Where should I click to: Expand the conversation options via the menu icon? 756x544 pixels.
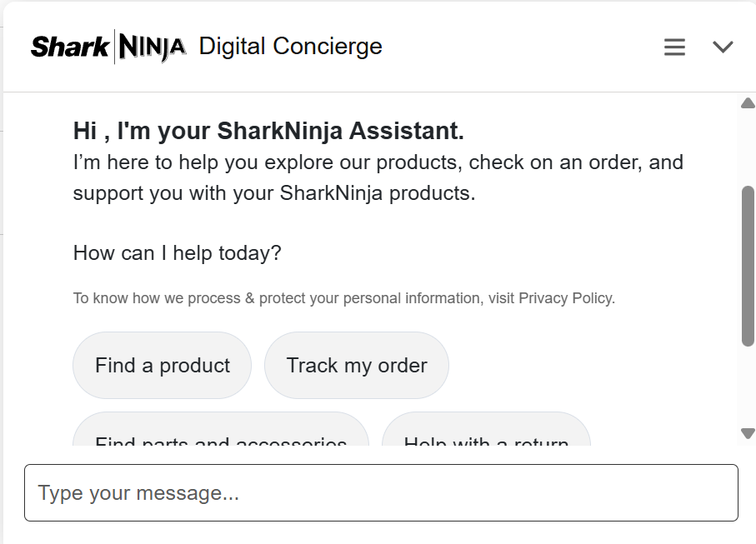click(674, 47)
